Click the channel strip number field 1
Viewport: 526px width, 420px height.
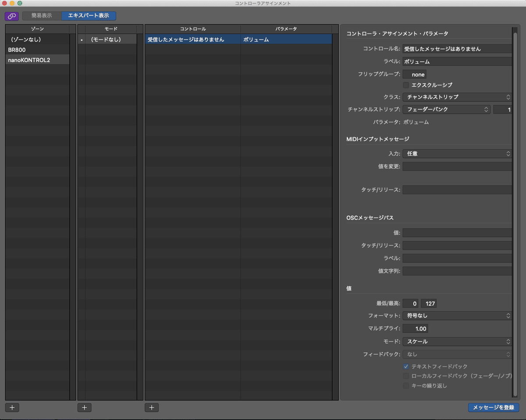502,109
